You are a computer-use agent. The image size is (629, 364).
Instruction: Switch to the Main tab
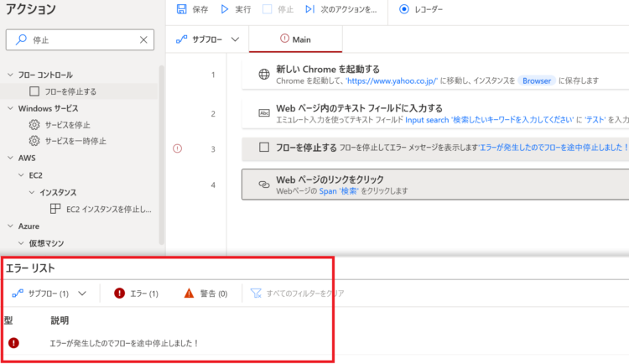(296, 39)
